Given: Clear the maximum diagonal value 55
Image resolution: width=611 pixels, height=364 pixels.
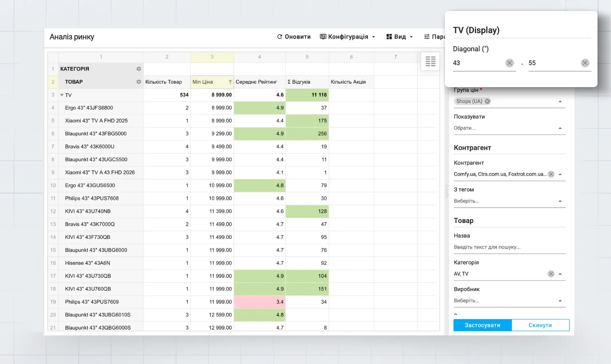Looking at the screenshot, I should pyautogui.click(x=585, y=63).
